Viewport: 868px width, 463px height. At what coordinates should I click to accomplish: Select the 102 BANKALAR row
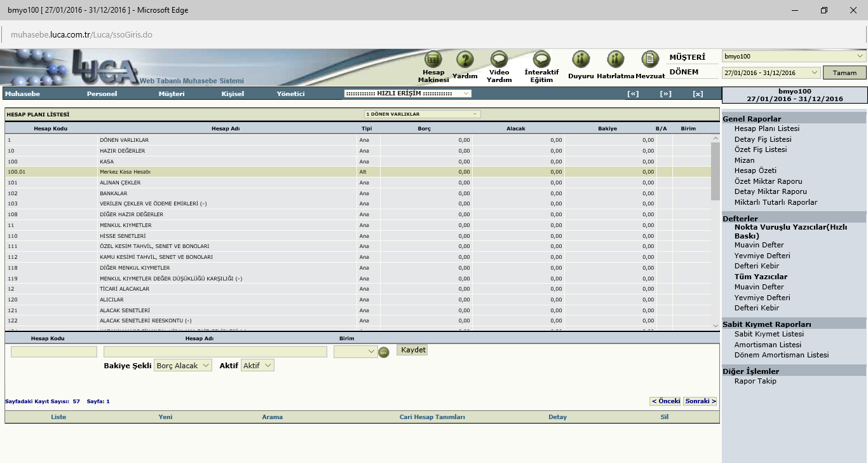tap(358, 193)
